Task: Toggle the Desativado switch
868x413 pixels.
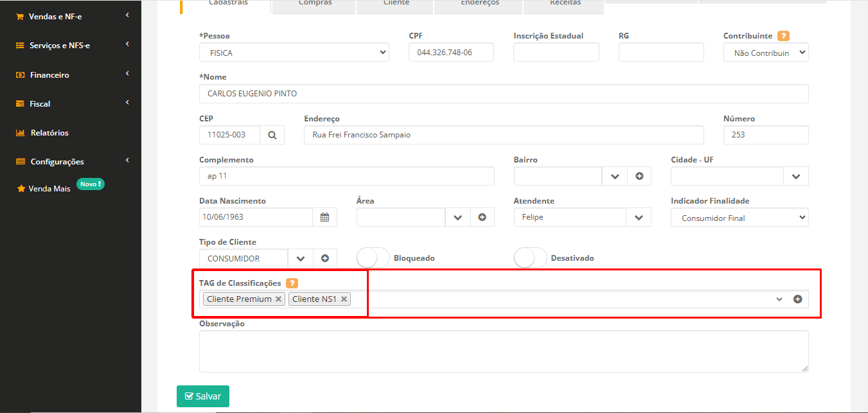Action: pos(531,258)
